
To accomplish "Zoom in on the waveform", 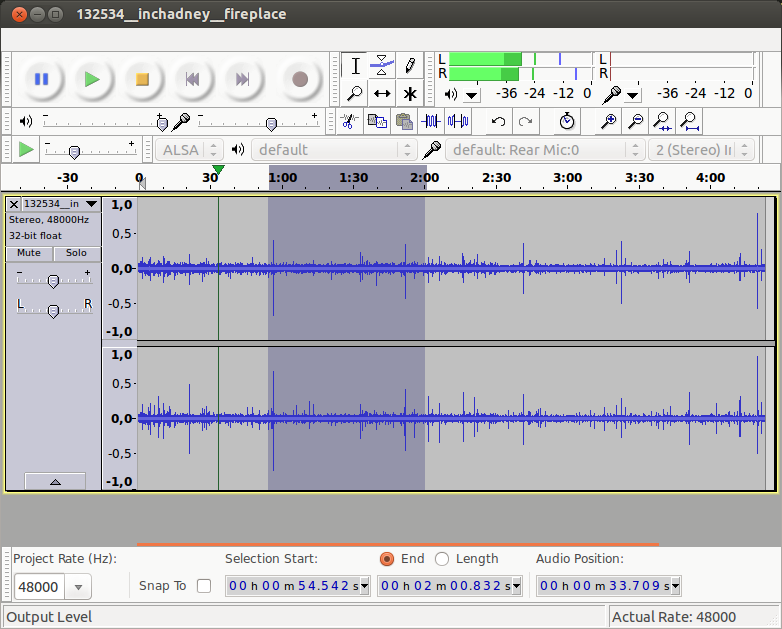I will coord(608,121).
